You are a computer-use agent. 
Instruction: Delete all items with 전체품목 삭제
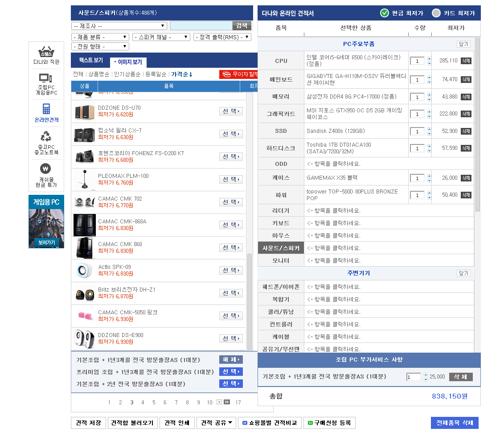[454, 423]
